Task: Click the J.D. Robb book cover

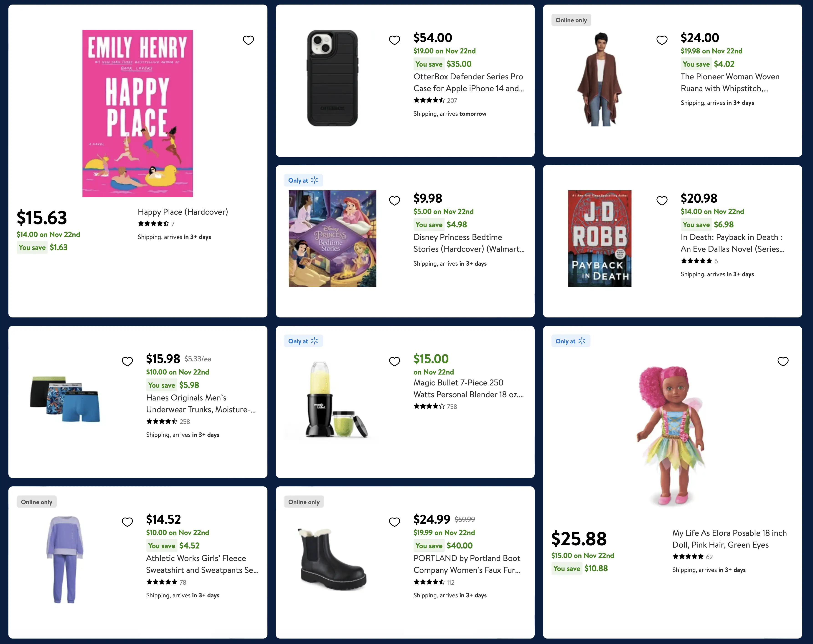Action: 600,239
